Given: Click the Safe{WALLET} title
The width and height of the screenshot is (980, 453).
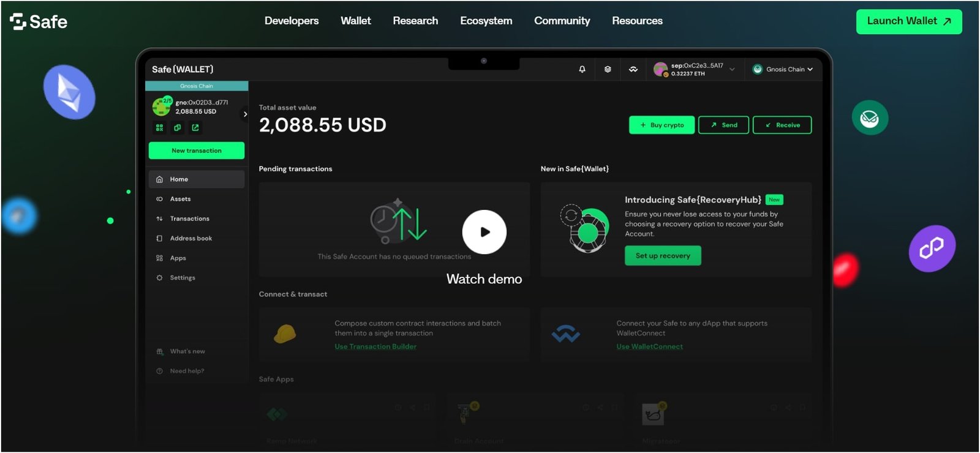Looking at the screenshot, I should tap(183, 69).
